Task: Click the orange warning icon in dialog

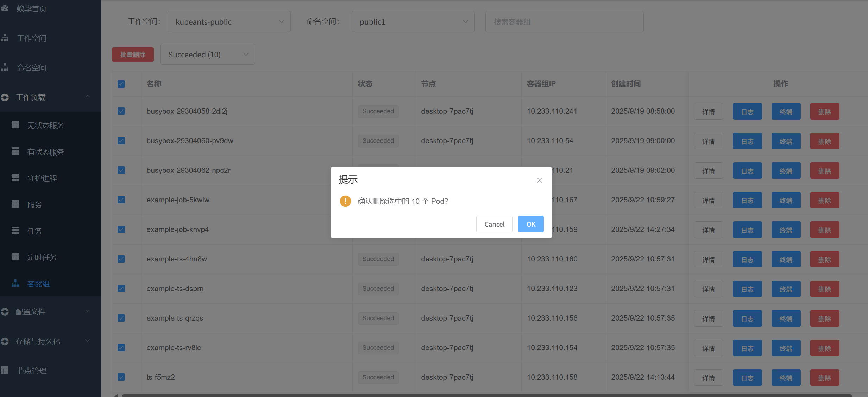Action: [345, 201]
